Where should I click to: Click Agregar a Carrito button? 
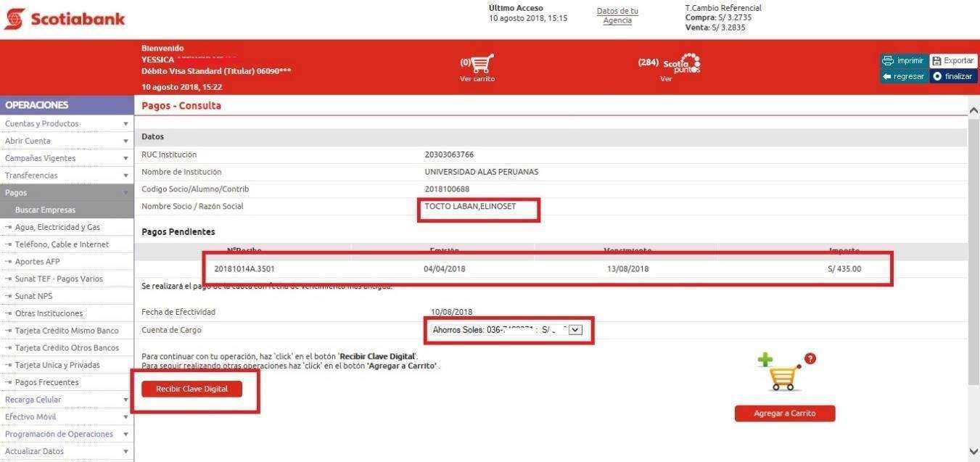(x=785, y=413)
